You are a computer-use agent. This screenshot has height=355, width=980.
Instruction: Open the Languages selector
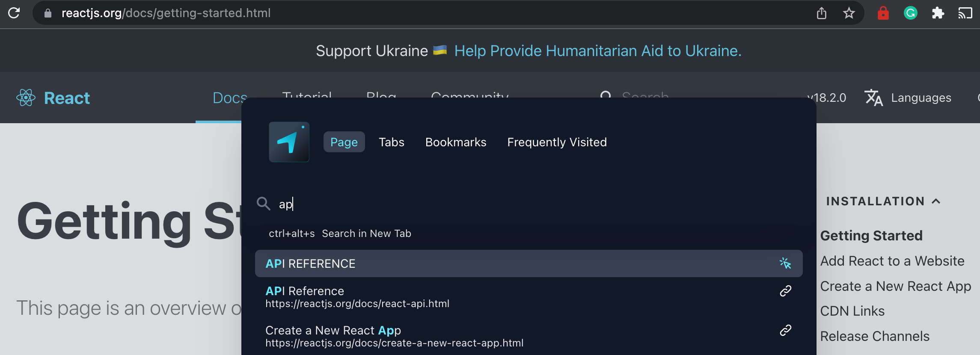[x=908, y=98]
